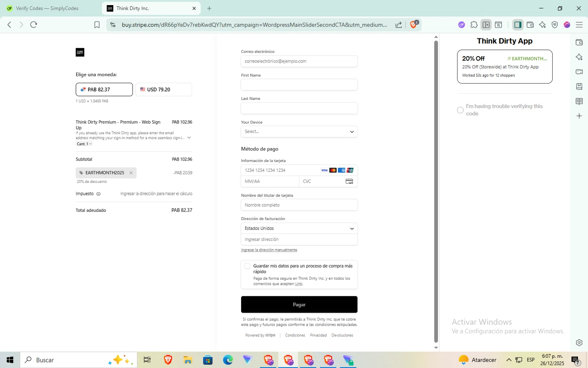
Task: Select 'I'm having trouble verifying this code'
Action: pos(460,110)
